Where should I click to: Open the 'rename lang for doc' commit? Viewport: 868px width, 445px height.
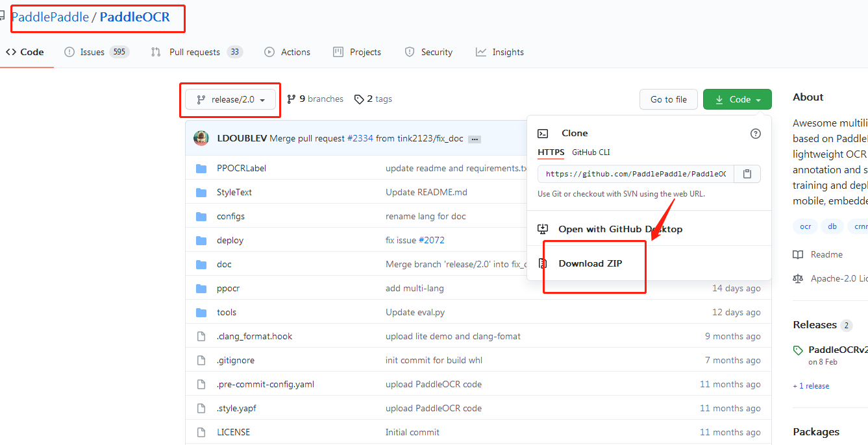coord(426,216)
